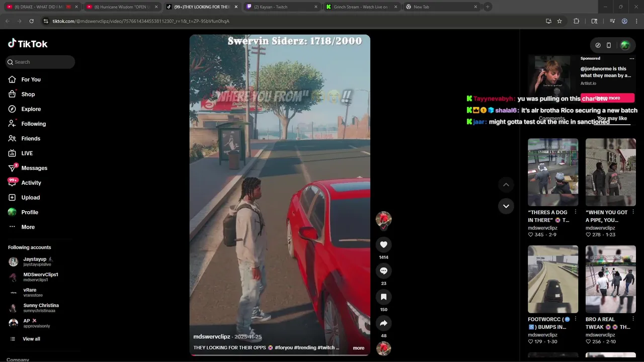Image resolution: width=644 pixels, height=362 pixels.
Task: Switch to the Comments tab
Action: [x=552, y=119]
